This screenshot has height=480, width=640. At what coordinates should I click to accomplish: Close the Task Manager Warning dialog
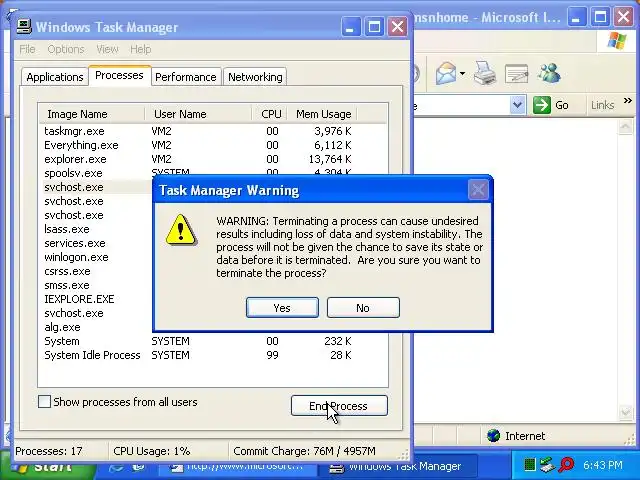478,190
